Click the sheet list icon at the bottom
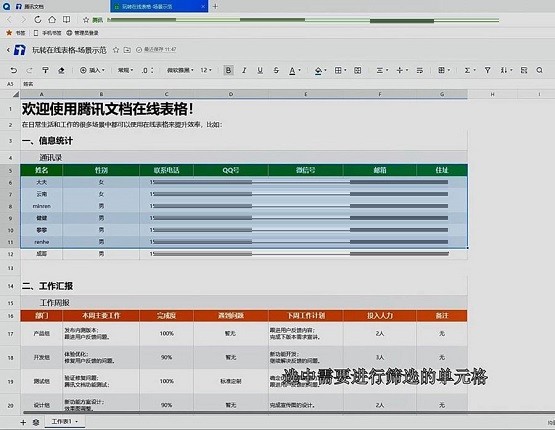 [36, 422]
